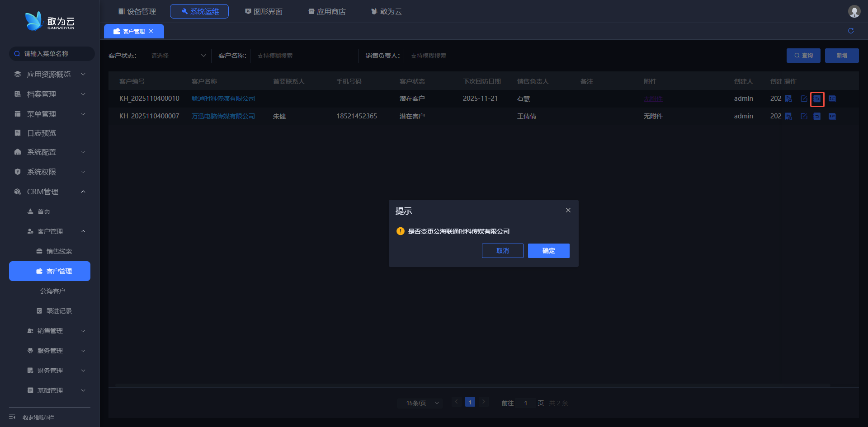Expand the 应用资源概览 sidebar menu
Screen dimensions: 868x427
(x=50, y=74)
